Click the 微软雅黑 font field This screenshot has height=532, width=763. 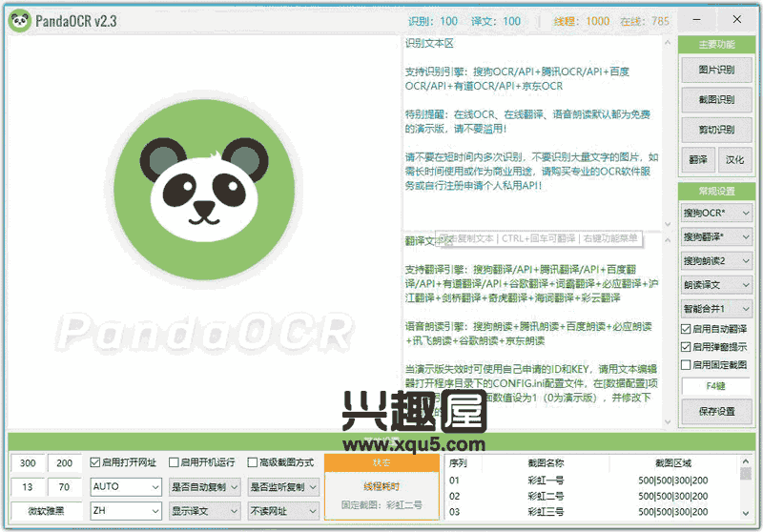coord(46,511)
